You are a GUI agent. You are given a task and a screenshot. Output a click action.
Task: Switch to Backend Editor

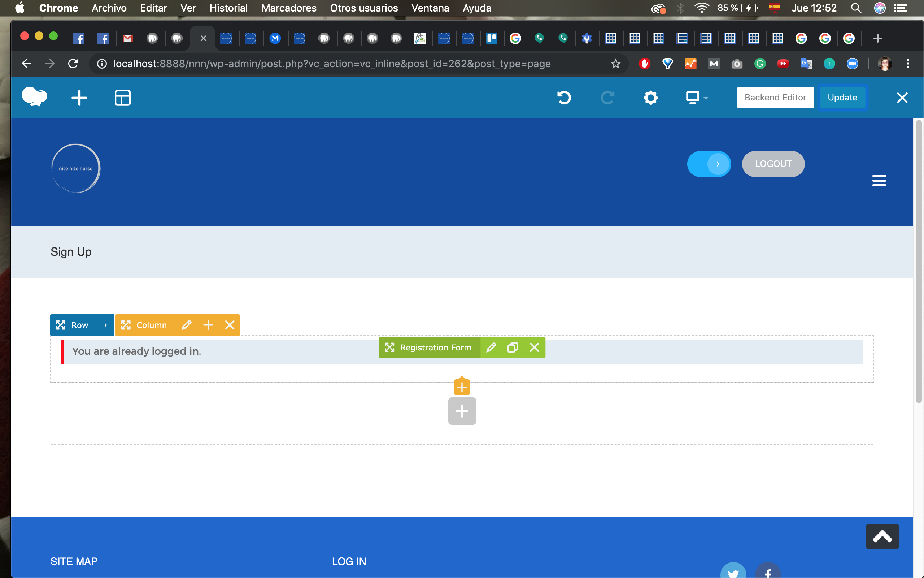(775, 98)
